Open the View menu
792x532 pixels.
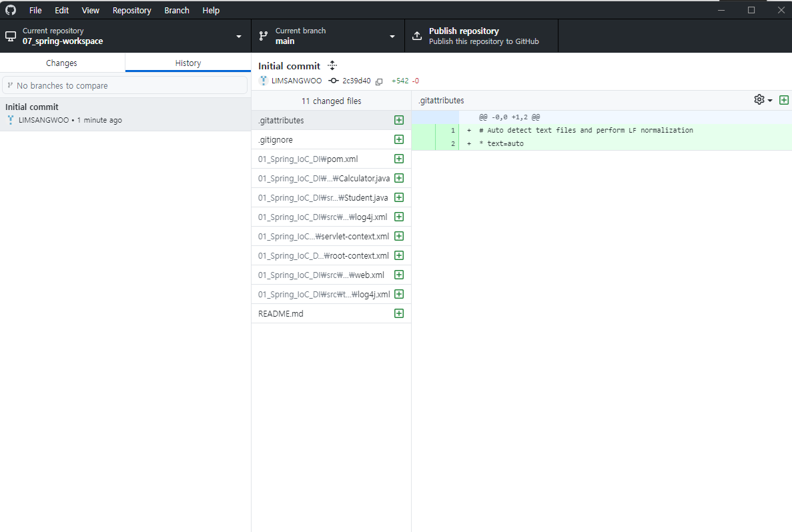coord(91,10)
